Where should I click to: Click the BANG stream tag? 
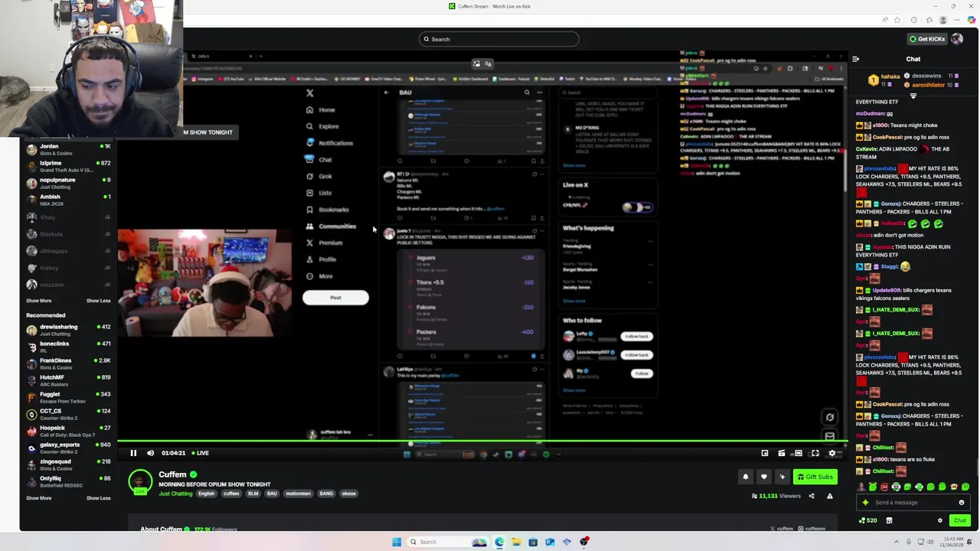[327, 494]
